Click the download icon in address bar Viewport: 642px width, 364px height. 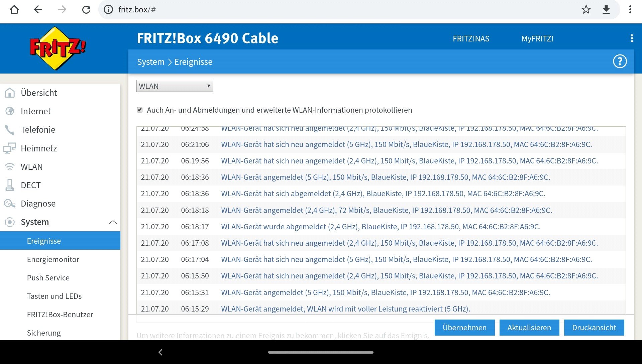coord(606,10)
